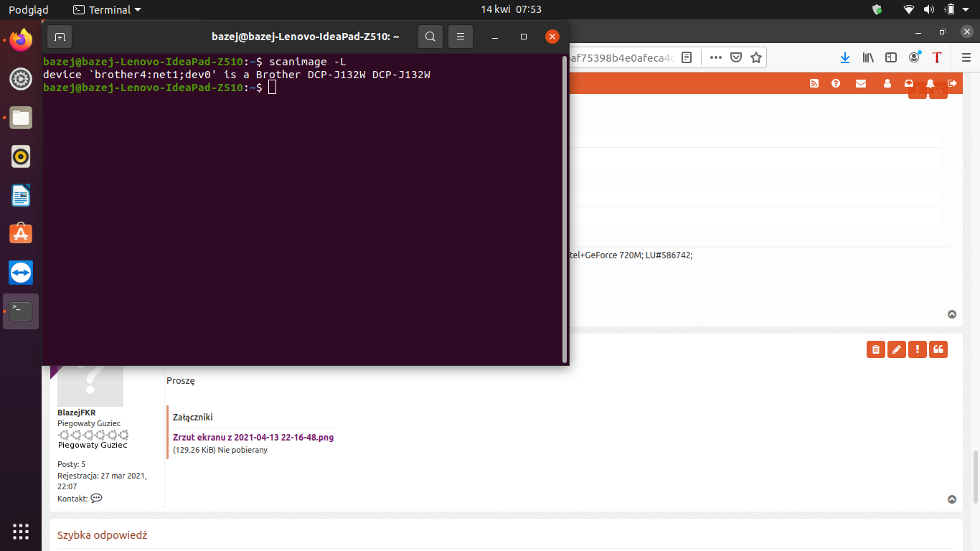Open the terminal hamburger menu
Screen dimensions: 980x551
[x=461, y=37]
